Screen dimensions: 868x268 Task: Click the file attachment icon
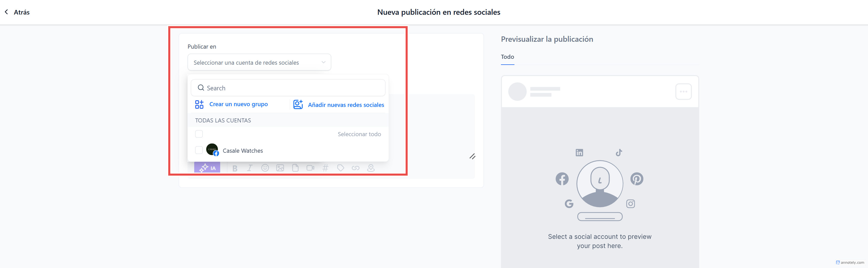point(295,168)
